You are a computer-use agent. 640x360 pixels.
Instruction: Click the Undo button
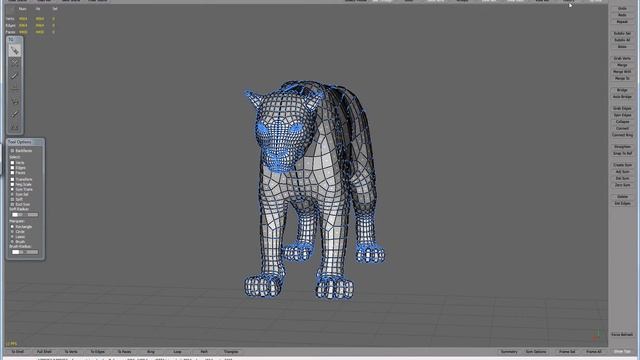(622, 9)
